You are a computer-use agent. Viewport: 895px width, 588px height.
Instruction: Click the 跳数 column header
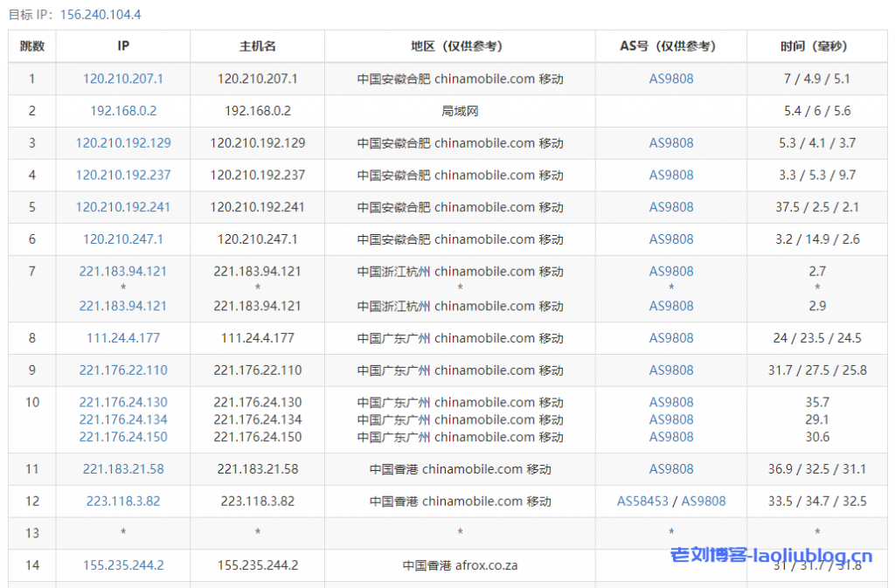32,46
